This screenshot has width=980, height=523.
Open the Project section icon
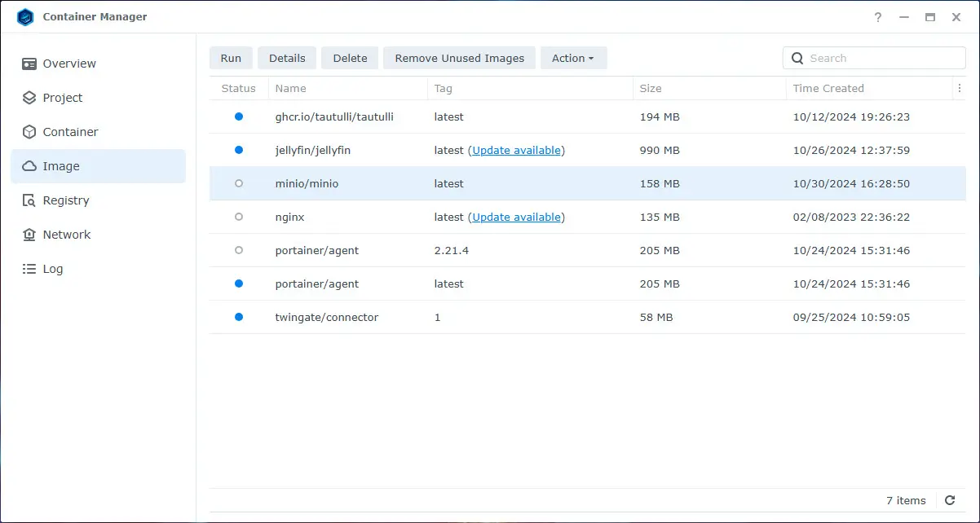(29, 98)
